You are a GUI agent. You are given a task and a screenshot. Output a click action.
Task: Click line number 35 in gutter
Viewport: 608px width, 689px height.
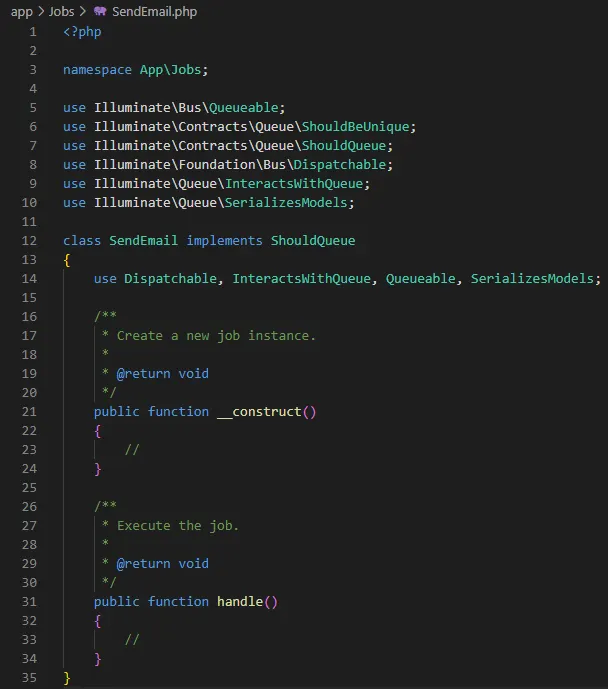point(29,678)
